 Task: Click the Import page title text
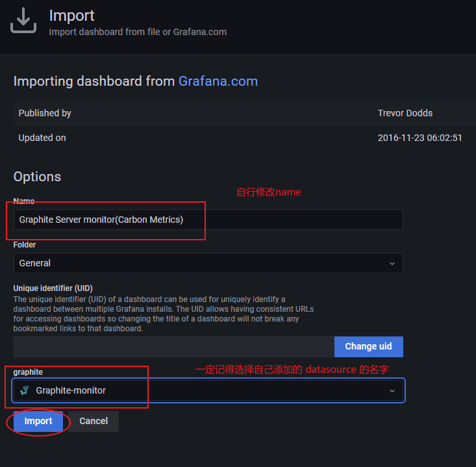click(71, 16)
